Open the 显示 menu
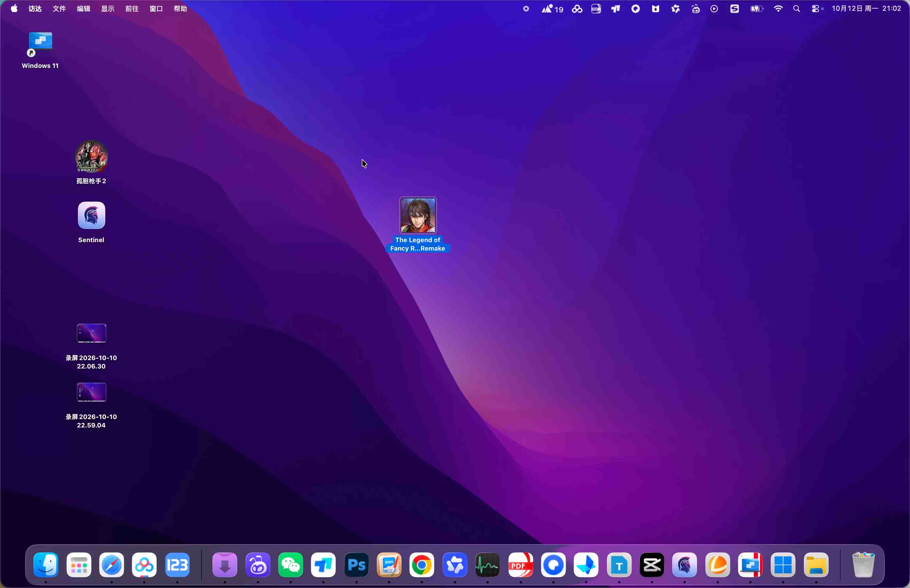The height and width of the screenshot is (588, 910). click(x=108, y=8)
